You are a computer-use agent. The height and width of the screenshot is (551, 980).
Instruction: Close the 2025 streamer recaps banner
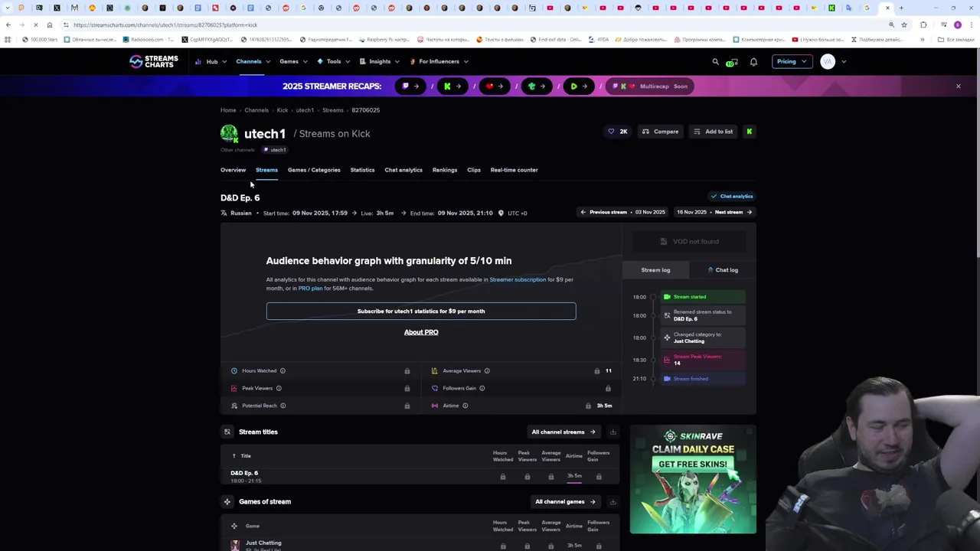click(x=958, y=86)
